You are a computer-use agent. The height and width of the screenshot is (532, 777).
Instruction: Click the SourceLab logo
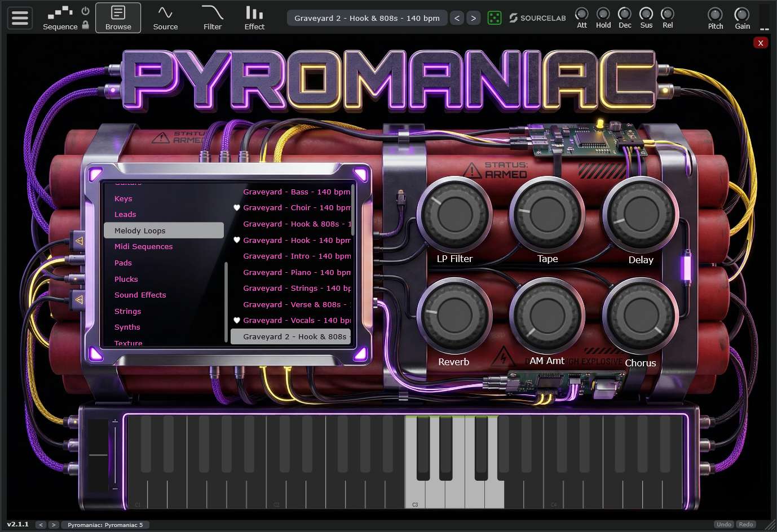tap(536, 17)
